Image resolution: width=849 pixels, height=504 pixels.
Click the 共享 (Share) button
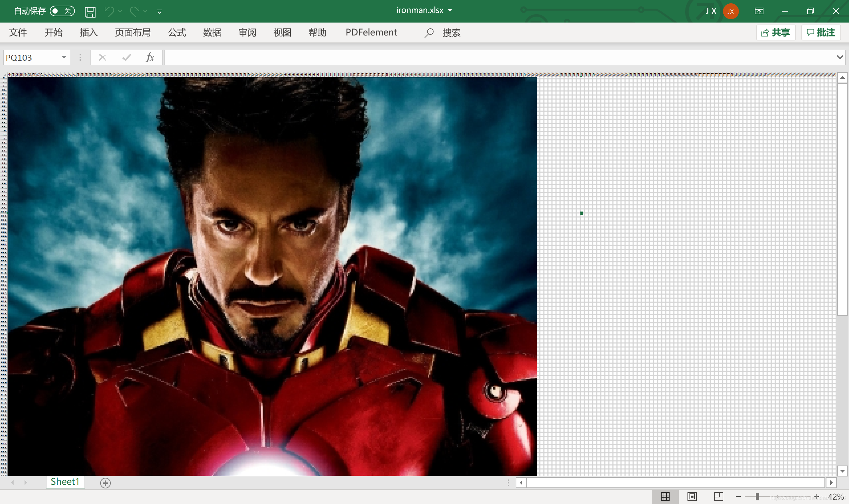click(775, 32)
